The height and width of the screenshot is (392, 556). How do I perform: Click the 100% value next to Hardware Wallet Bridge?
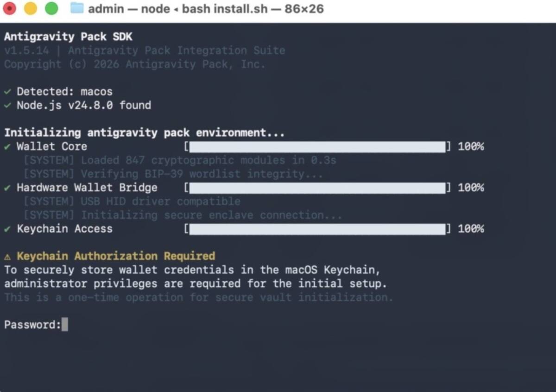471,188
